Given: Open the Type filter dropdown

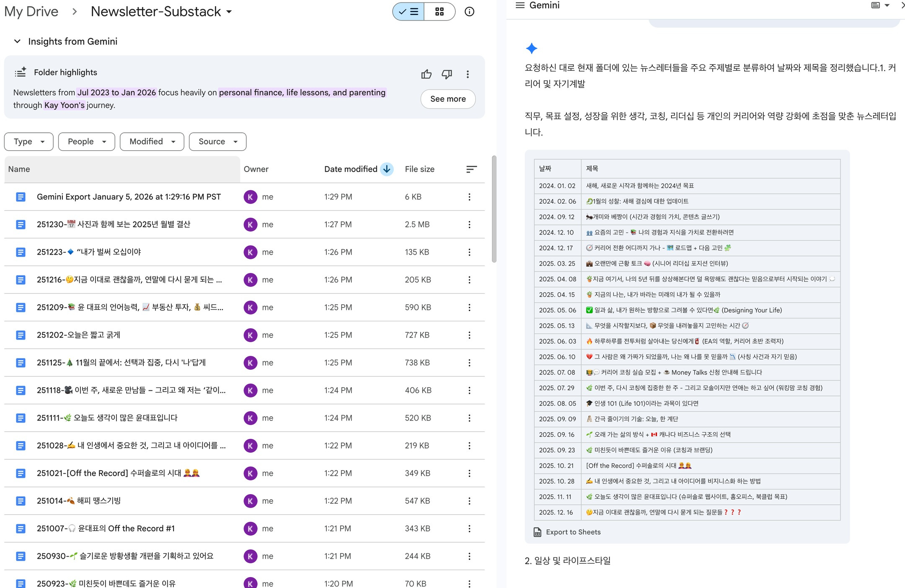Looking at the screenshot, I should [28, 142].
